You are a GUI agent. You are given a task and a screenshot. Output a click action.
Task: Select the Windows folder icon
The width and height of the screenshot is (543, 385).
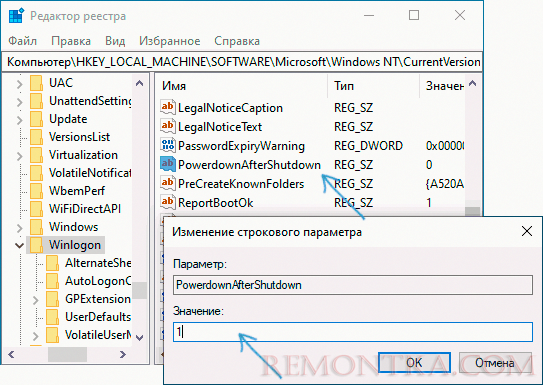pos(36,227)
